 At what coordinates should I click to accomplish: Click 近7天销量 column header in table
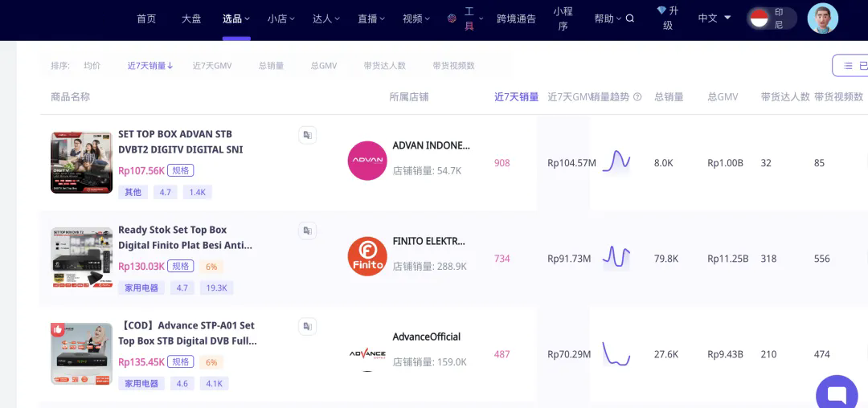(517, 96)
